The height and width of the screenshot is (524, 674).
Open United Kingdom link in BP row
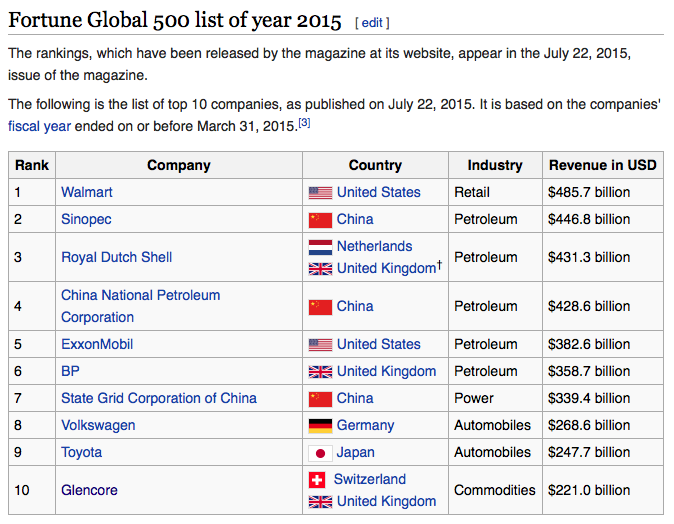point(386,371)
